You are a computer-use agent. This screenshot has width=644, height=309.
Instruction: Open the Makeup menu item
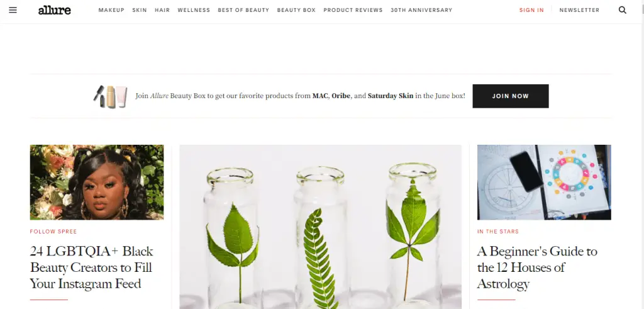tap(111, 10)
